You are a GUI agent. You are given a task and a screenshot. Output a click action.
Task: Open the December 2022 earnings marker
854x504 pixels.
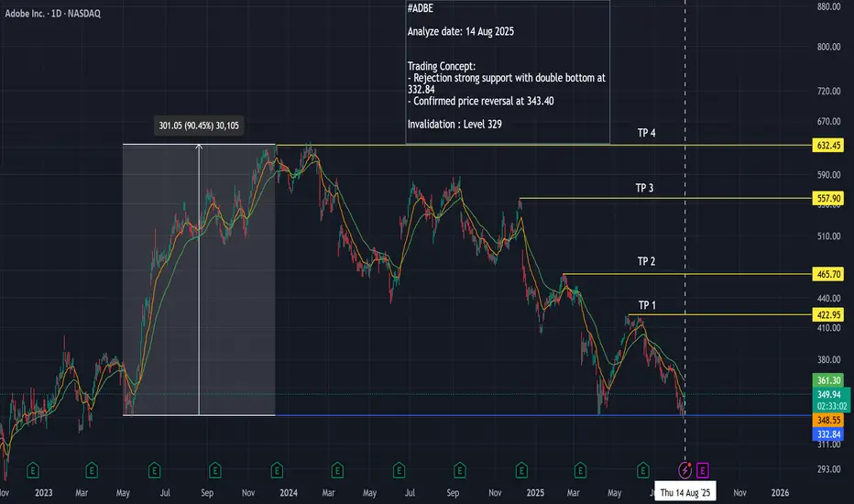(33, 470)
